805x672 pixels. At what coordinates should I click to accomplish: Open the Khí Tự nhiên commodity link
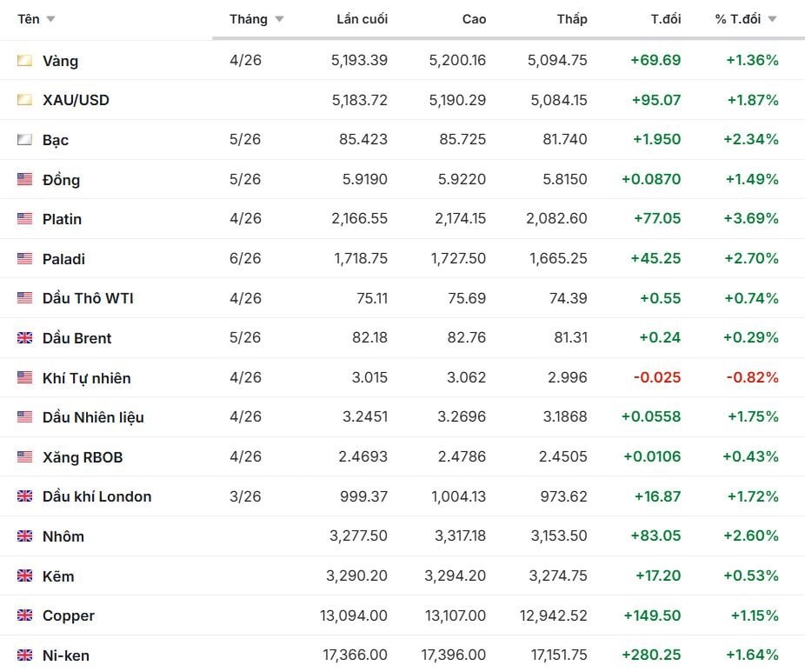click(x=86, y=378)
